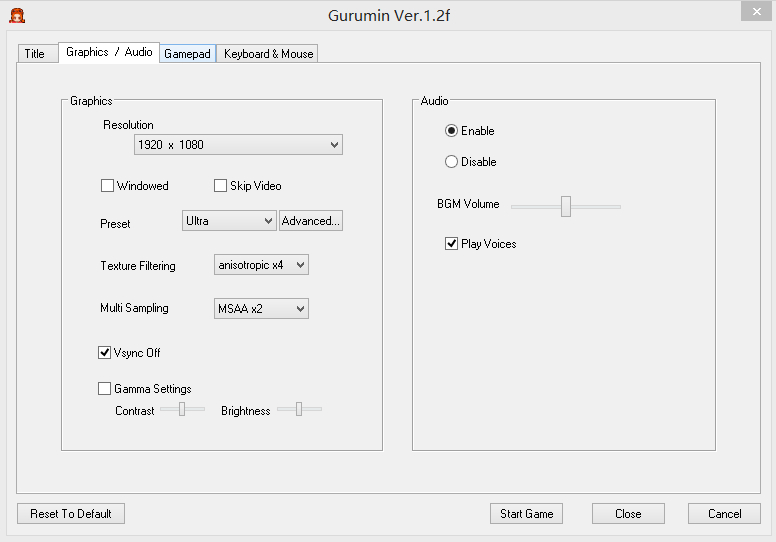This screenshot has width=776, height=542.
Task: Open Texture Filtering dropdown anisotropic x4
Action: (x=261, y=265)
